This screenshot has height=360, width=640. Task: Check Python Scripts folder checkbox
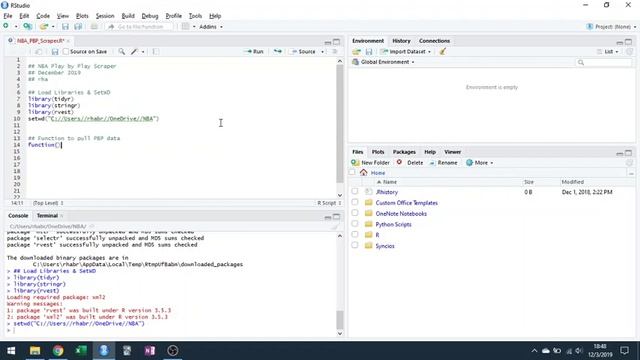tap(355, 224)
